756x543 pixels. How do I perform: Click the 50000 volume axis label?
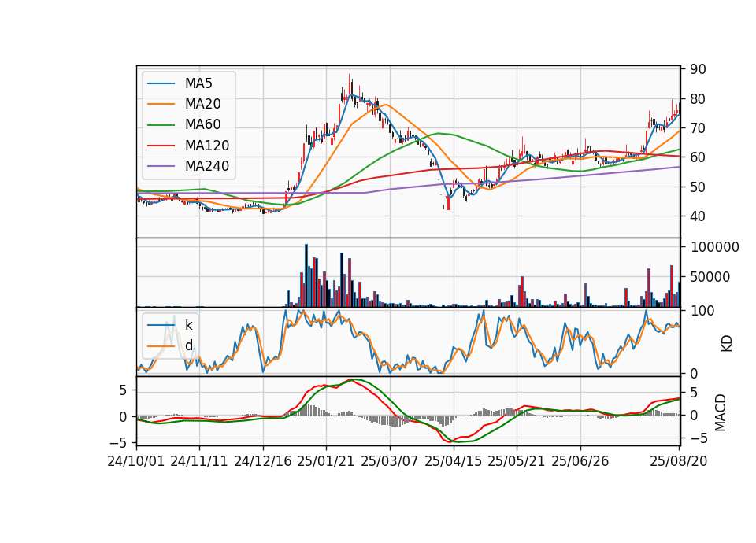[x=710, y=277]
